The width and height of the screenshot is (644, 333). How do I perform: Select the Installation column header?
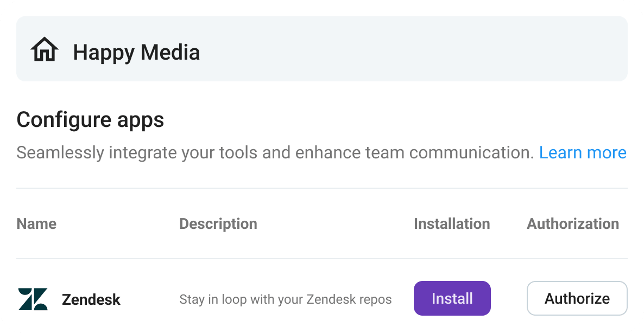[x=452, y=223]
